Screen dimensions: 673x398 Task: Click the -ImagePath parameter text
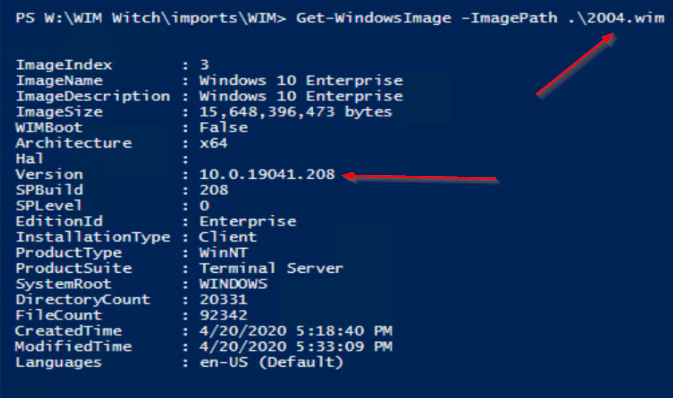[509, 18]
